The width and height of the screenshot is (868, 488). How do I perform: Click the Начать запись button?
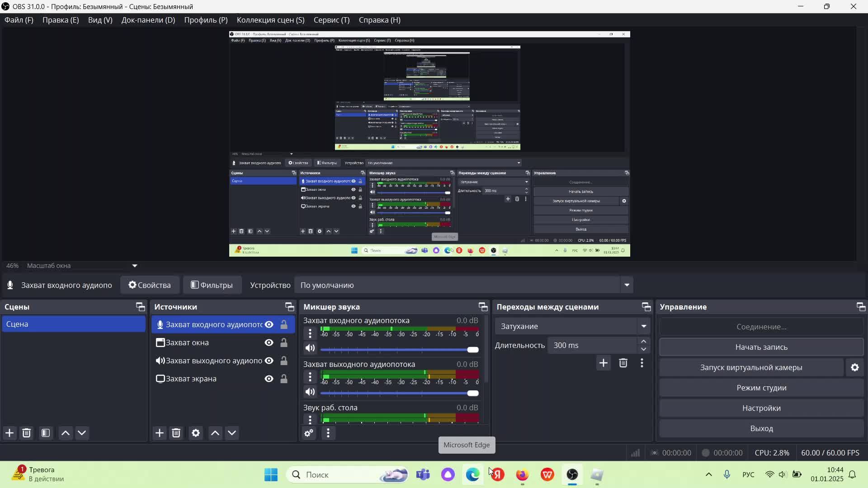point(761,347)
